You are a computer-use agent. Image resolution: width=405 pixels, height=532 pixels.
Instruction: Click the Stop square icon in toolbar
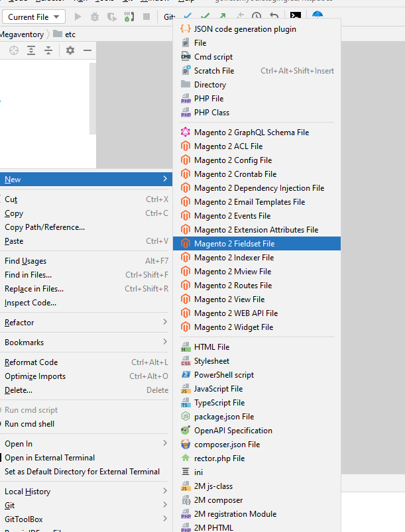point(146,17)
